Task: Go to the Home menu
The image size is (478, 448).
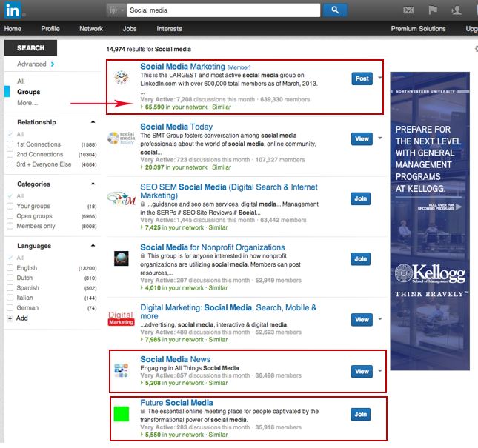Action: [x=13, y=29]
